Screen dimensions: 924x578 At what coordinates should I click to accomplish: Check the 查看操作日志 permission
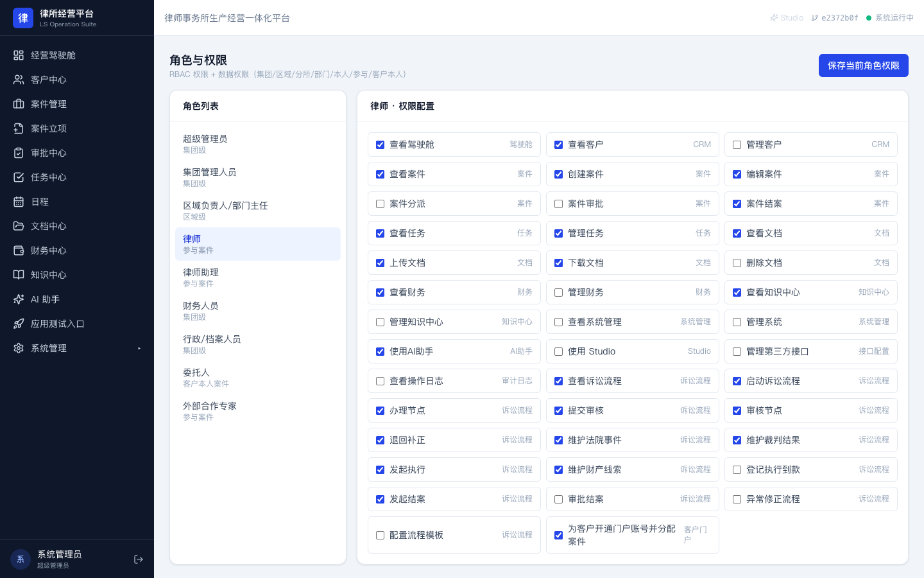[380, 381]
